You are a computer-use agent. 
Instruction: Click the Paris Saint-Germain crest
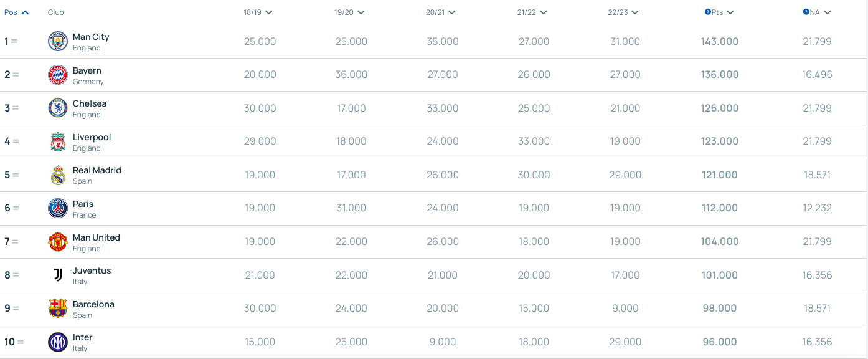click(58, 208)
